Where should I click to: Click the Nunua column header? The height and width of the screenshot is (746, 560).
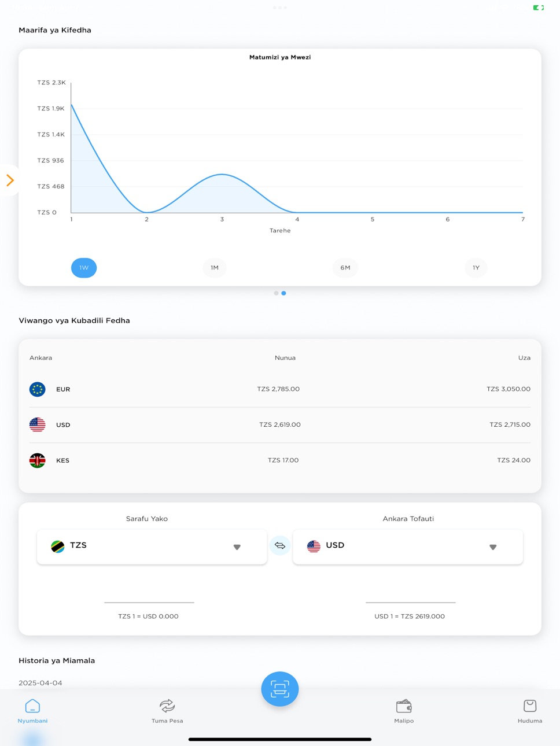[285, 358]
